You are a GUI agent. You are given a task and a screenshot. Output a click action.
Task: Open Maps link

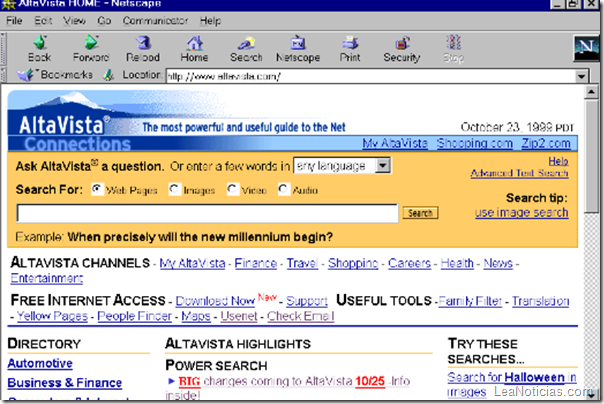click(x=196, y=316)
